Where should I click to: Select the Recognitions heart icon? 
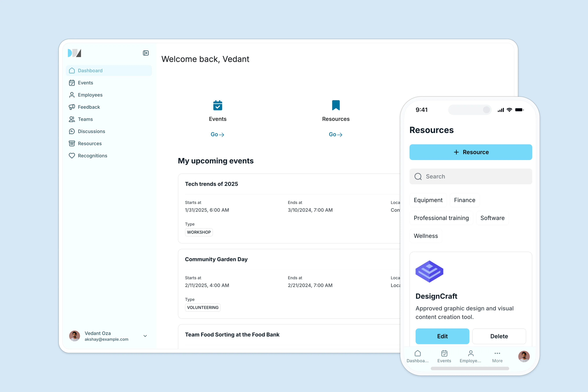click(72, 155)
